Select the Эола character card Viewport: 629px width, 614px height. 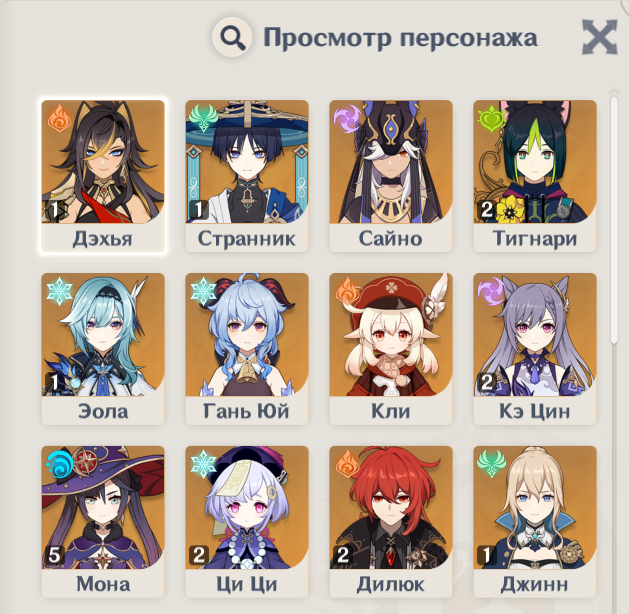[103, 349]
